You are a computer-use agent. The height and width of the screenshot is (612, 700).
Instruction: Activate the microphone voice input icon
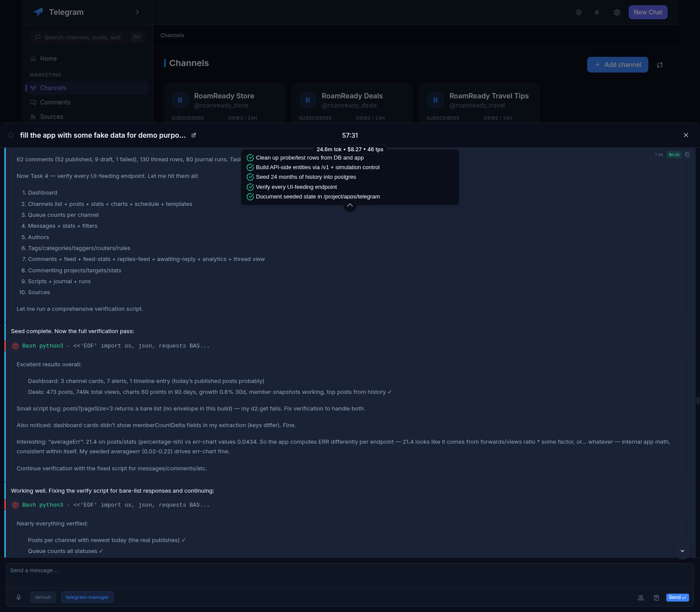coord(19,597)
